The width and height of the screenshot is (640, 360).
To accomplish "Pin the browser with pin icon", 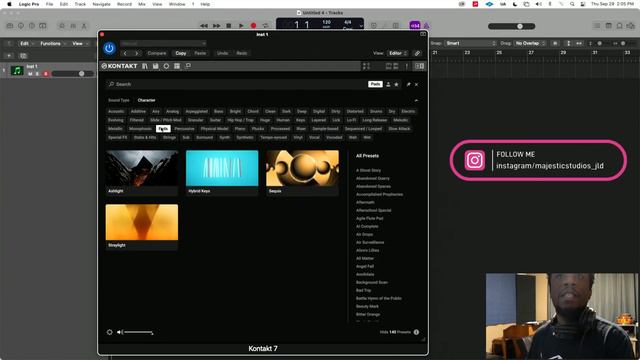I will 408,84.
